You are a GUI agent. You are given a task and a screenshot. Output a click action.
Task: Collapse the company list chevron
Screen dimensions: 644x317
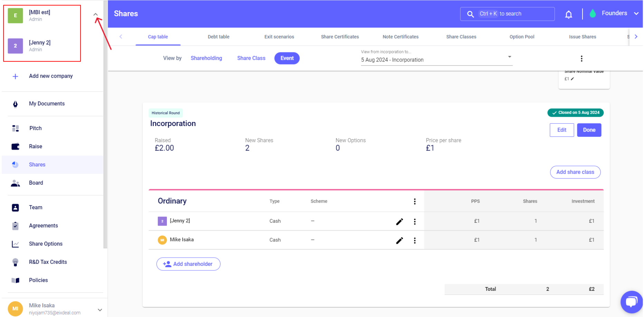click(x=96, y=15)
